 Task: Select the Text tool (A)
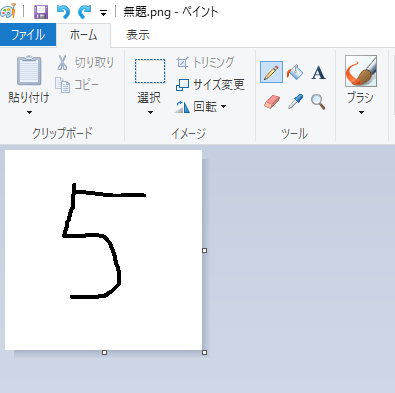tap(318, 73)
